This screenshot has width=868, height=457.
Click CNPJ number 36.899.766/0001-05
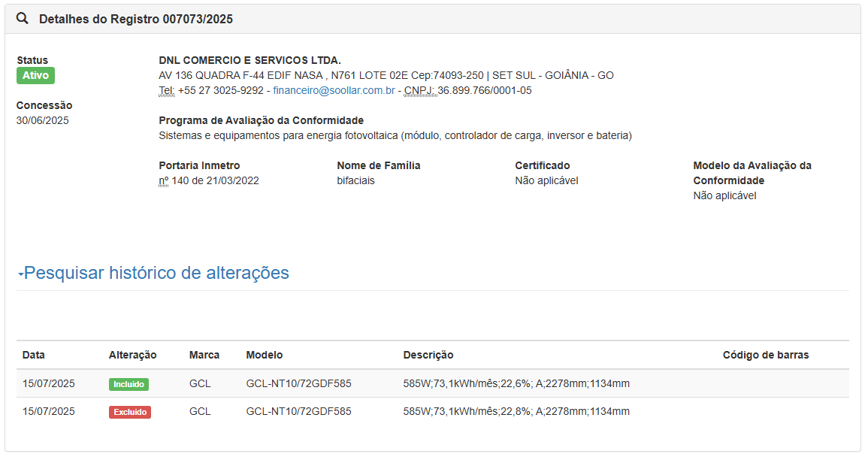(x=485, y=90)
